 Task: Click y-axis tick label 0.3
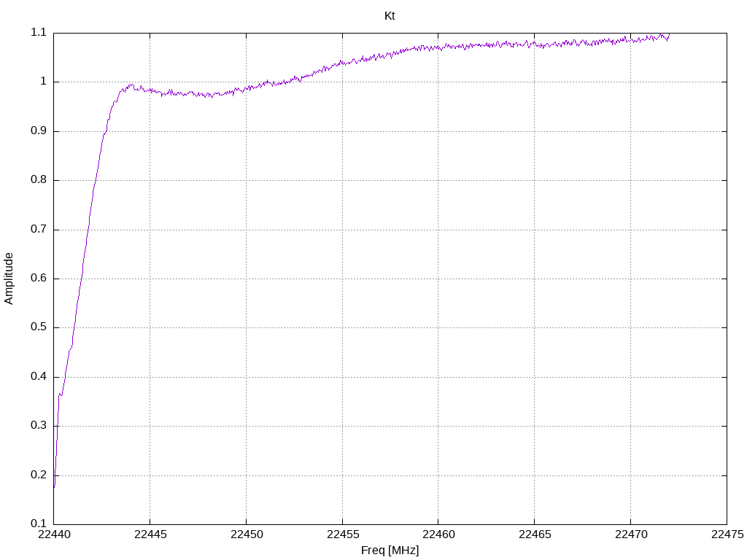(x=39, y=425)
